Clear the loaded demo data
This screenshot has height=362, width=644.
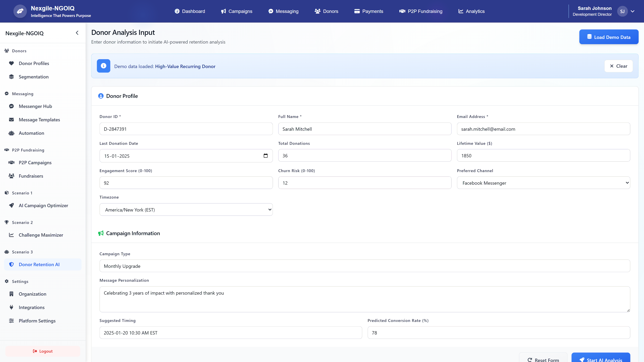click(x=619, y=66)
